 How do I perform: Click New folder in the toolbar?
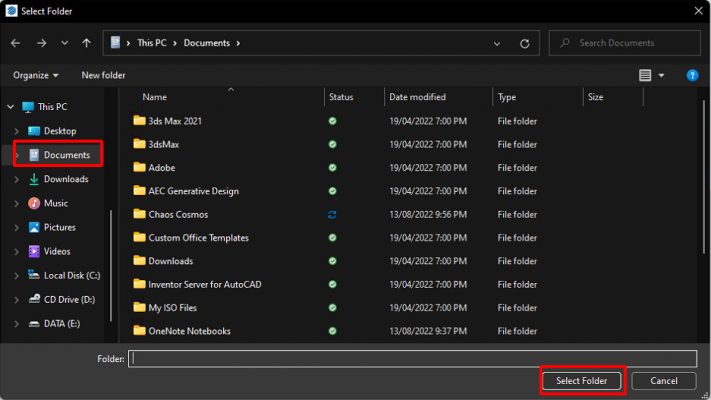[x=103, y=75]
